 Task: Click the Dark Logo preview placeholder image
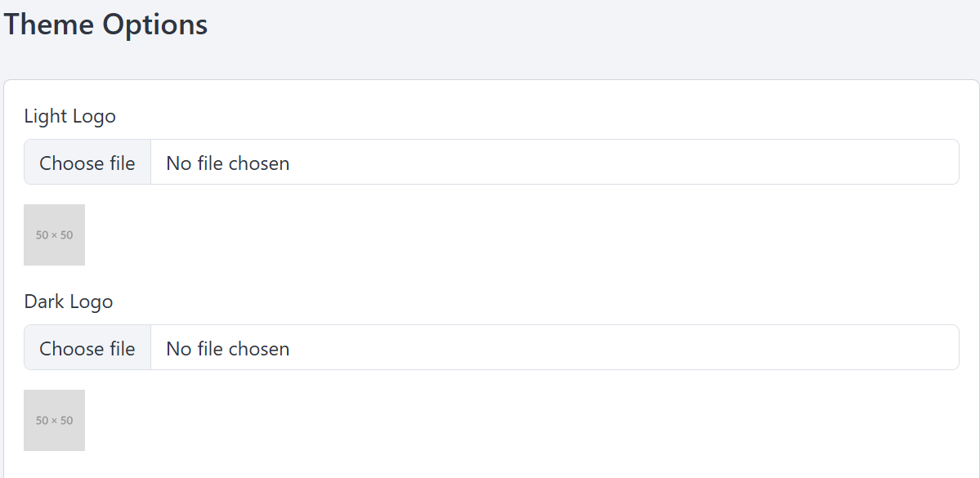coord(55,421)
